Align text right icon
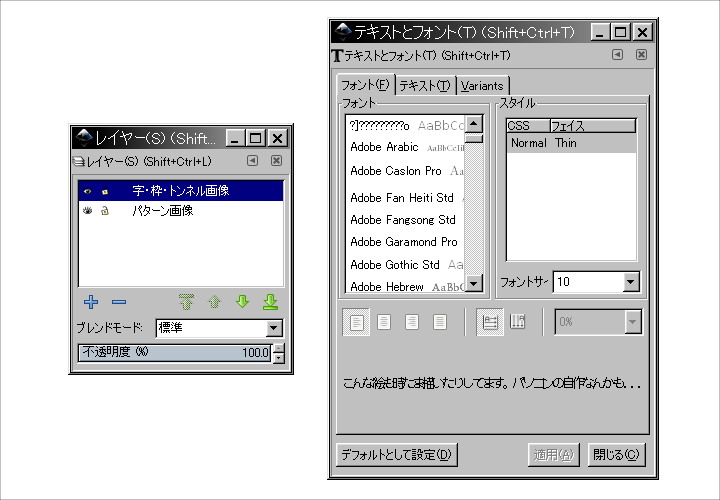 click(412, 322)
